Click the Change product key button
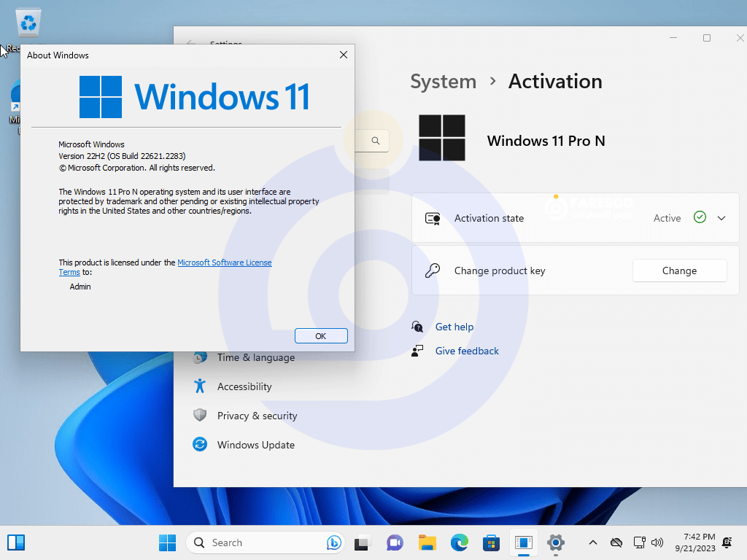The width and height of the screenshot is (747, 560). [x=679, y=271]
